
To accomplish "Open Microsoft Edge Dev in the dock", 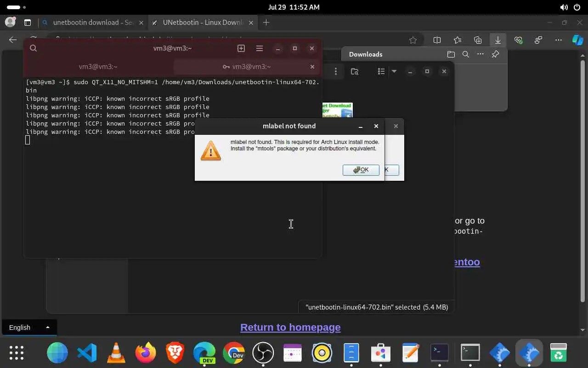I will [x=204, y=353].
